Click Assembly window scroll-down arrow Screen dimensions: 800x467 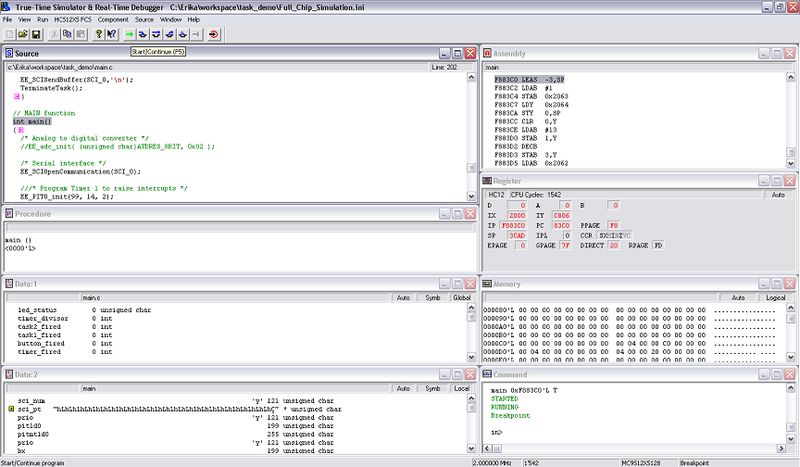(790, 163)
